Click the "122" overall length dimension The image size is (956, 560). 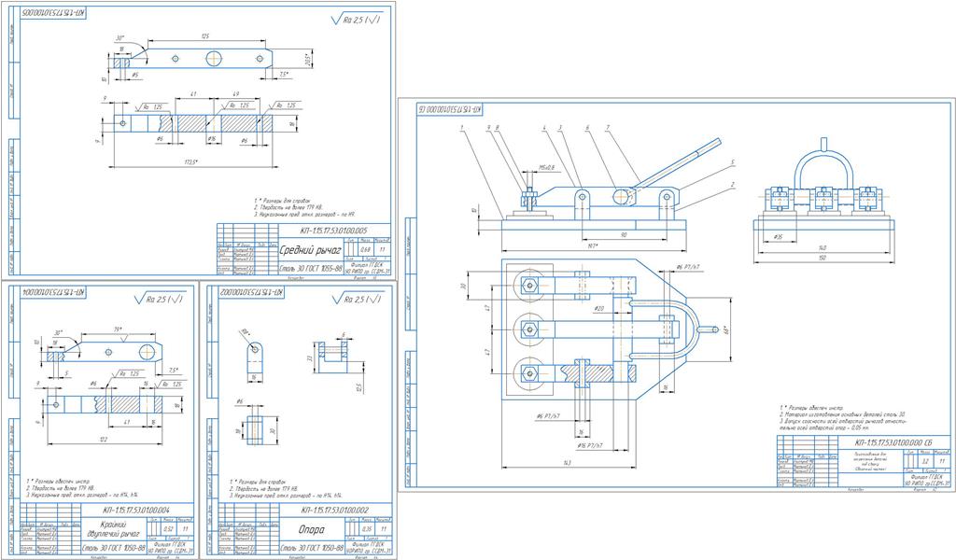(103, 439)
